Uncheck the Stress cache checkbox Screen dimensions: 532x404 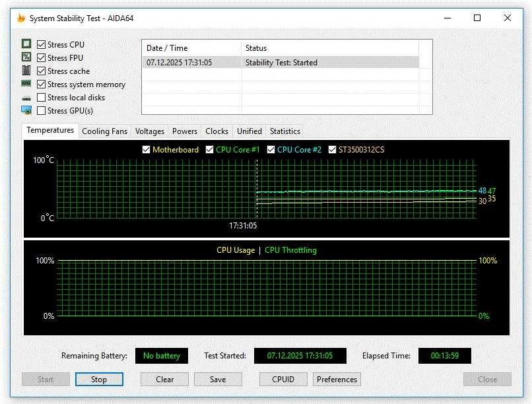[x=41, y=71]
